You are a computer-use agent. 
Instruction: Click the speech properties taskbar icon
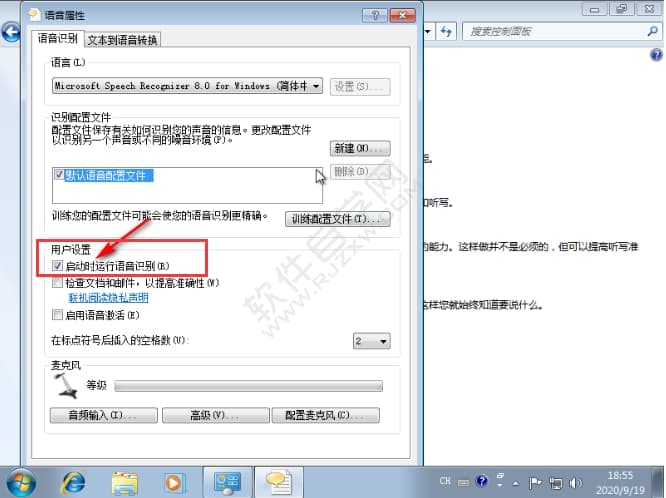[x=278, y=482]
